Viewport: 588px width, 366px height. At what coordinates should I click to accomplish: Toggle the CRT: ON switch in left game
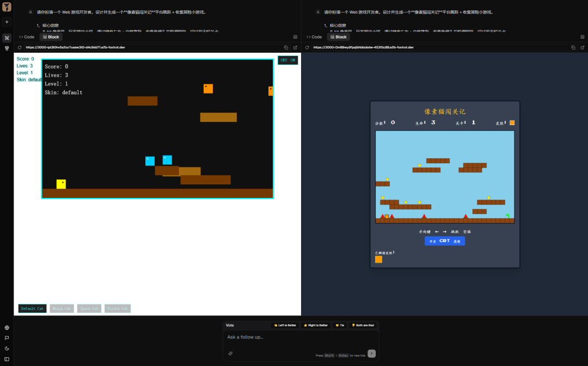[287, 60]
